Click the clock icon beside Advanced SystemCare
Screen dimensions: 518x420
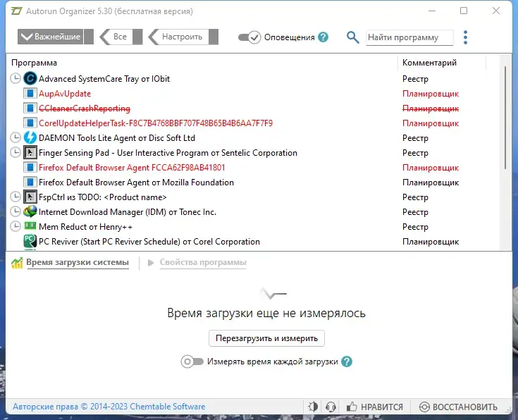tap(16, 79)
